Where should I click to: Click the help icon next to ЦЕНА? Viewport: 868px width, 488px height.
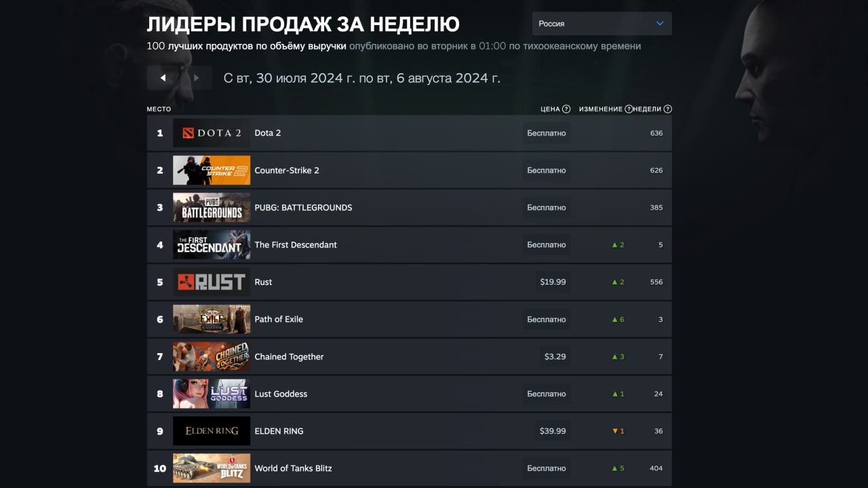coord(566,109)
